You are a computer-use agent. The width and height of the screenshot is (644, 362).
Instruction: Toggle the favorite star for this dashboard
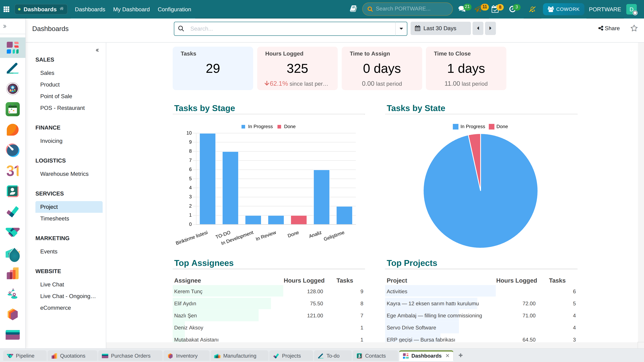point(634,28)
